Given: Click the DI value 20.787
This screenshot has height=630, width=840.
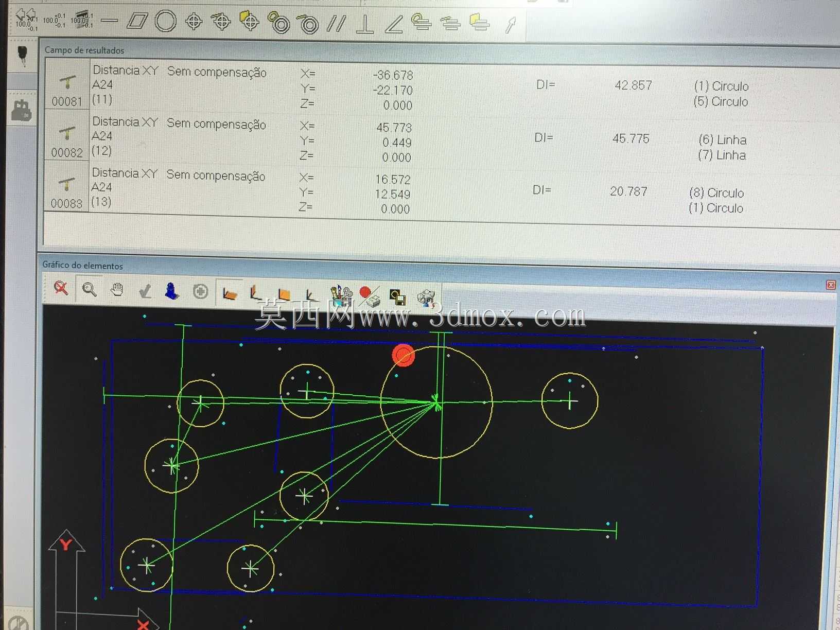Looking at the screenshot, I should pyautogui.click(x=628, y=191).
